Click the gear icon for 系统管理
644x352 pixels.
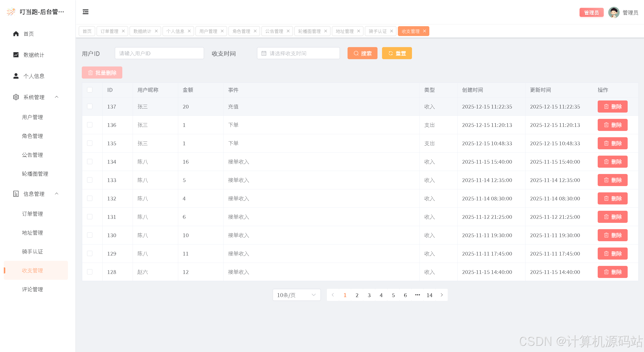pos(16,97)
